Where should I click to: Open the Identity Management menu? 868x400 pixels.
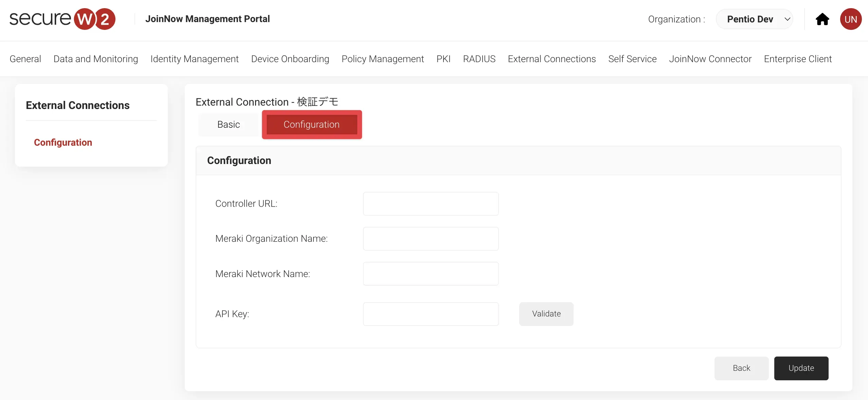pos(194,59)
